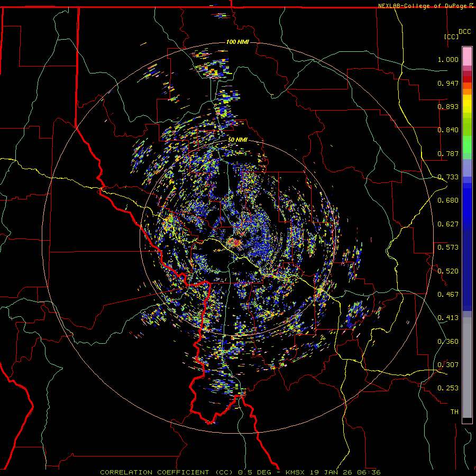
Task: Select the 0.413 legend value
Action: (448, 318)
